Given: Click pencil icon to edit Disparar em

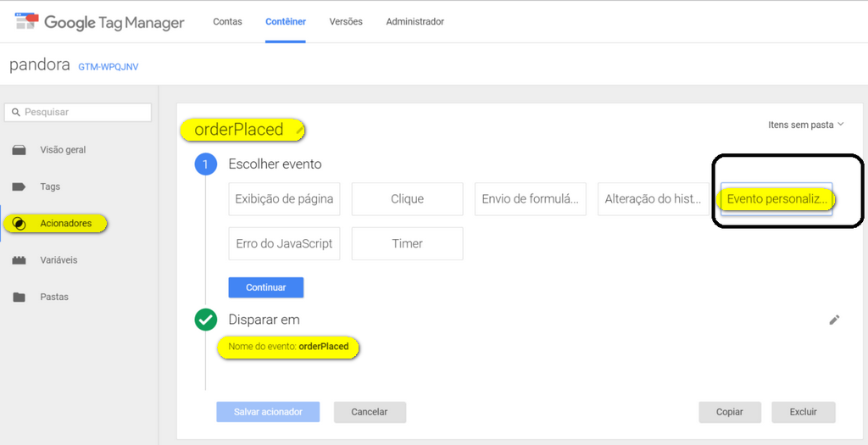Looking at the screenshot, I should click(834, 320).
